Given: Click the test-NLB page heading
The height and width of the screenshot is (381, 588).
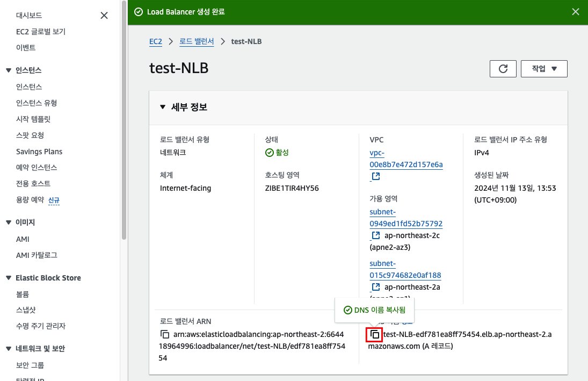Looking at the screenshot, I should [x=179, y=68].
